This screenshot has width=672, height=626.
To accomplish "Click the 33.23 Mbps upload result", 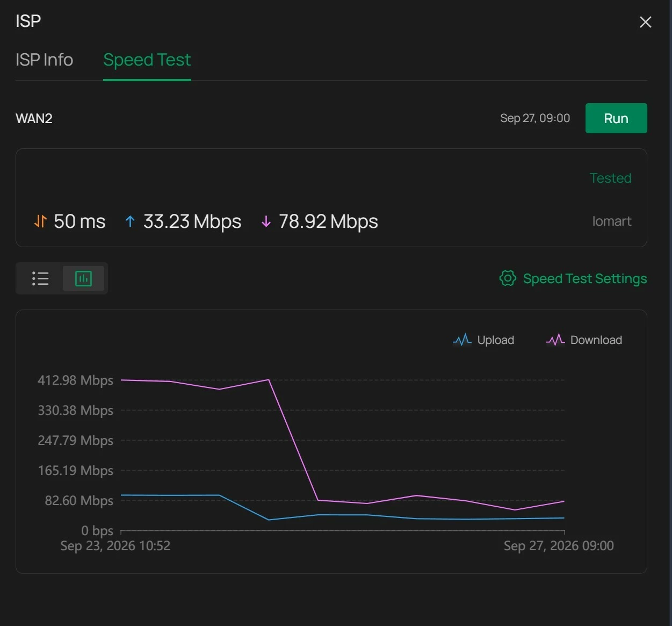I will [x=192, y=221].
